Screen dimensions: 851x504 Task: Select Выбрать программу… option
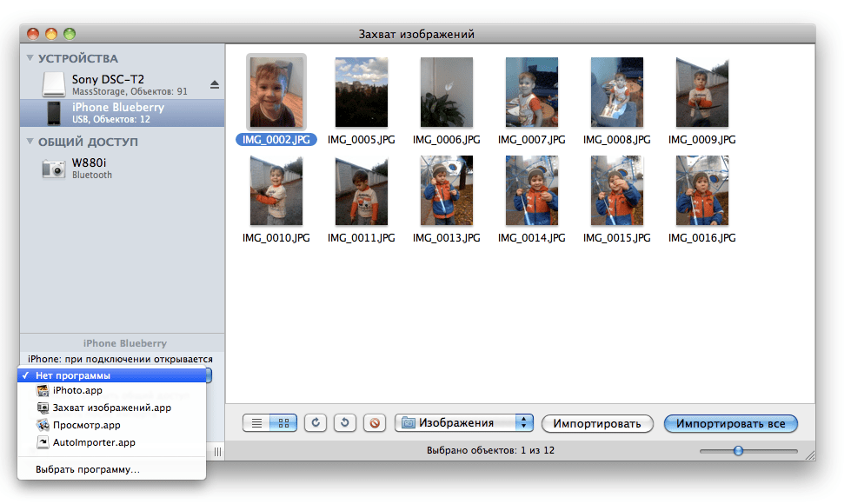[x=112, y=469]
